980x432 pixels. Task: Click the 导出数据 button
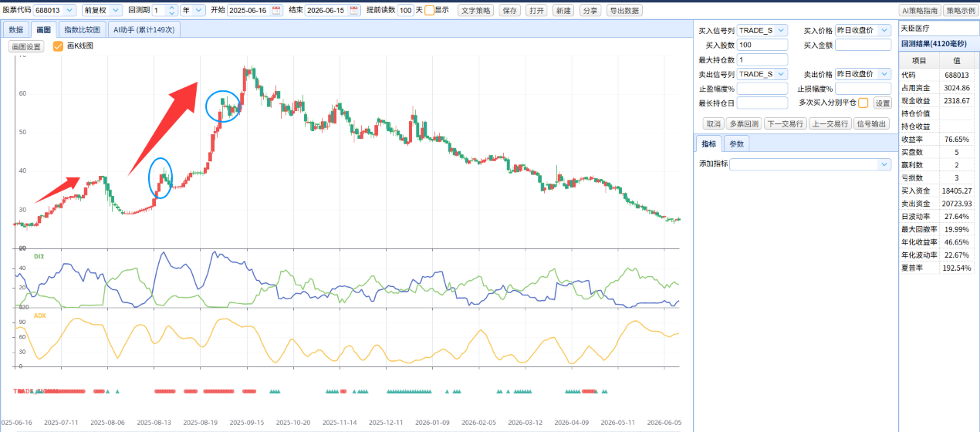[623, 11]
